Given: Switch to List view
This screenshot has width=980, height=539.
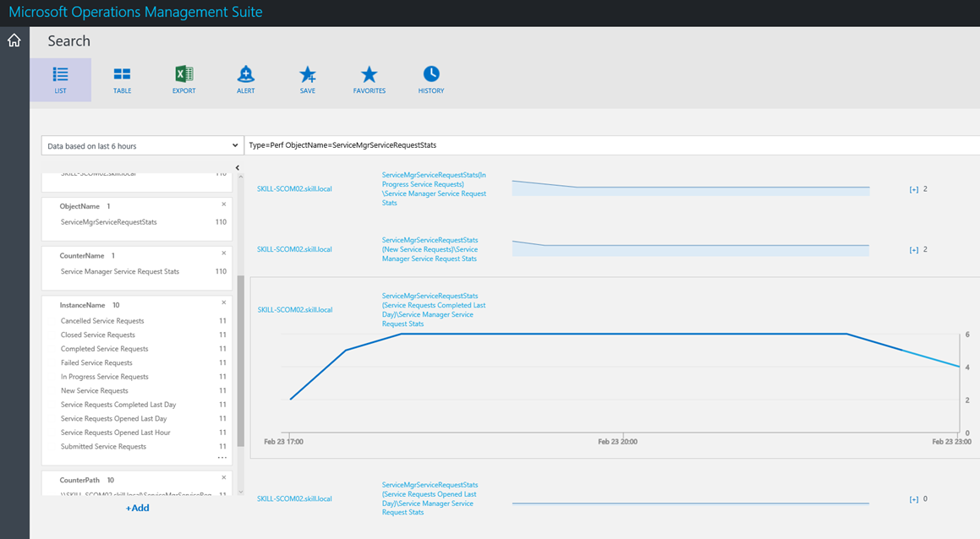Looking at the screenshot, I should [x=60, y=80].
